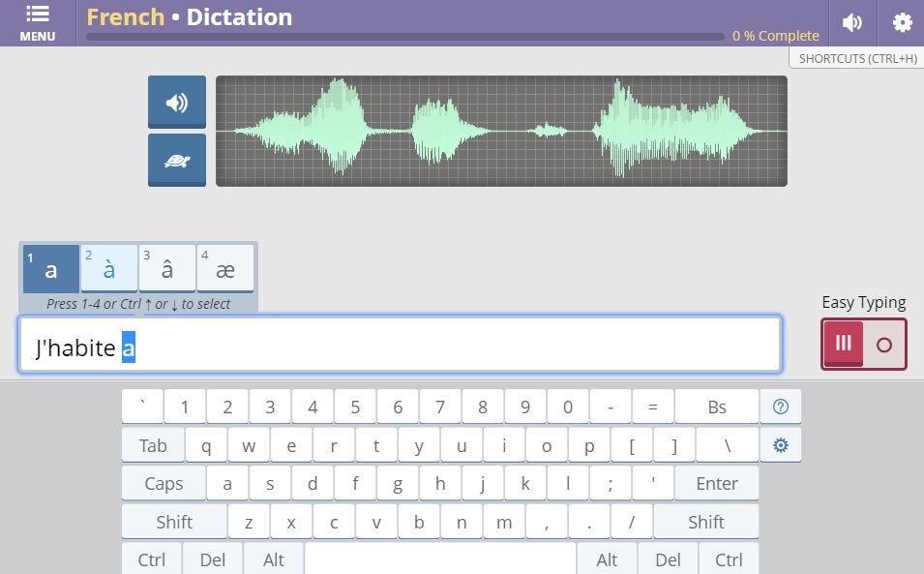Select 'æ' accent option 4

[225, 269]
